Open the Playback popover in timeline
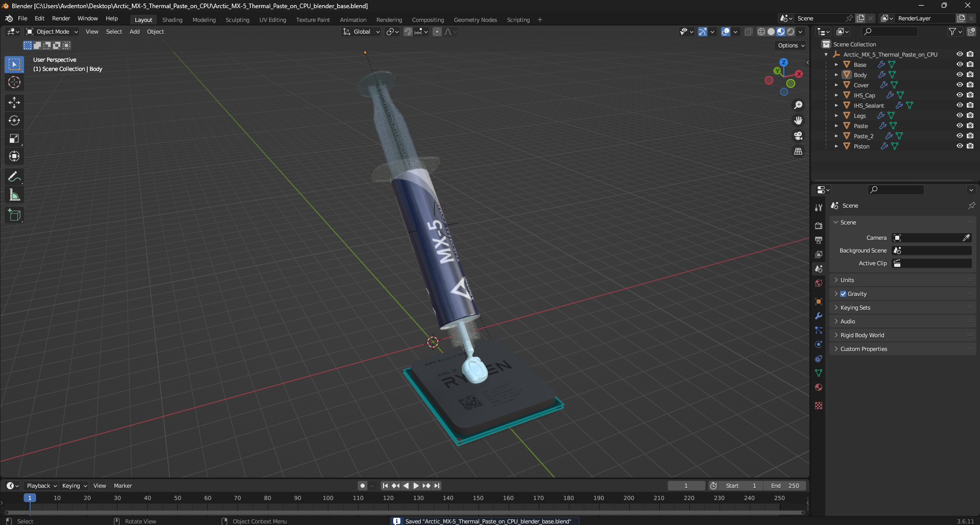The image size is (980, 525). [41, 486]
